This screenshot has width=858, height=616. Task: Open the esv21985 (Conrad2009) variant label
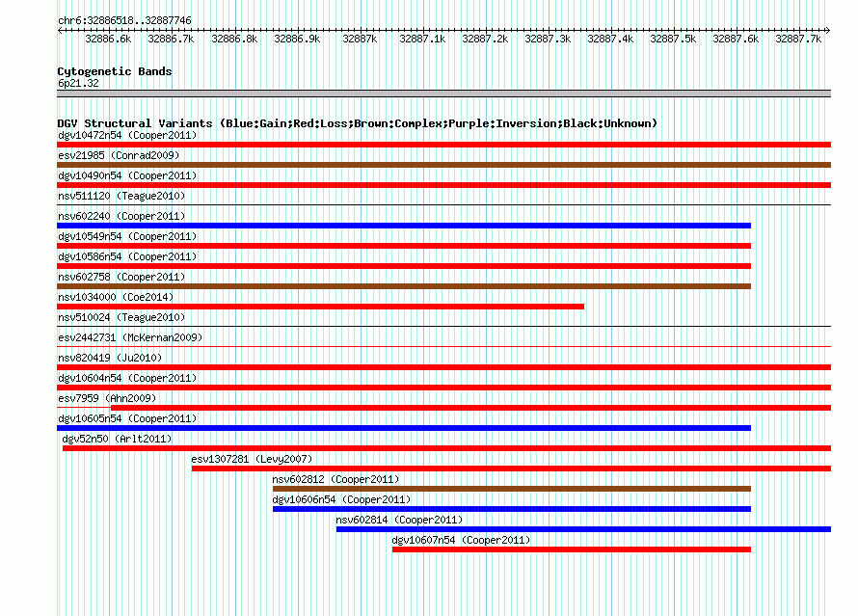pos(119,155)
